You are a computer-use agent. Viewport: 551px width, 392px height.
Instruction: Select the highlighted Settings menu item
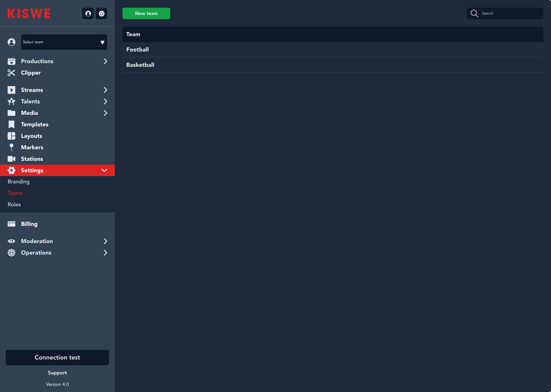[57, 170]
